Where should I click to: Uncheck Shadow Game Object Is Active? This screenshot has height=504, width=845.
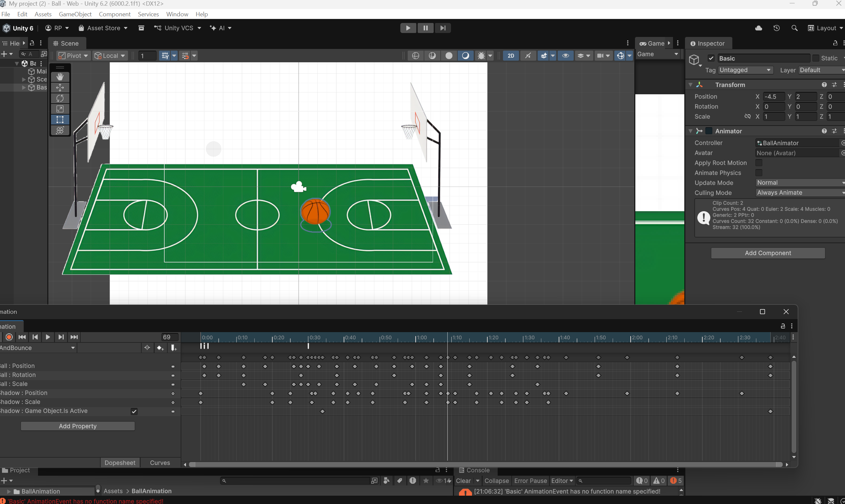pos(134,411)
